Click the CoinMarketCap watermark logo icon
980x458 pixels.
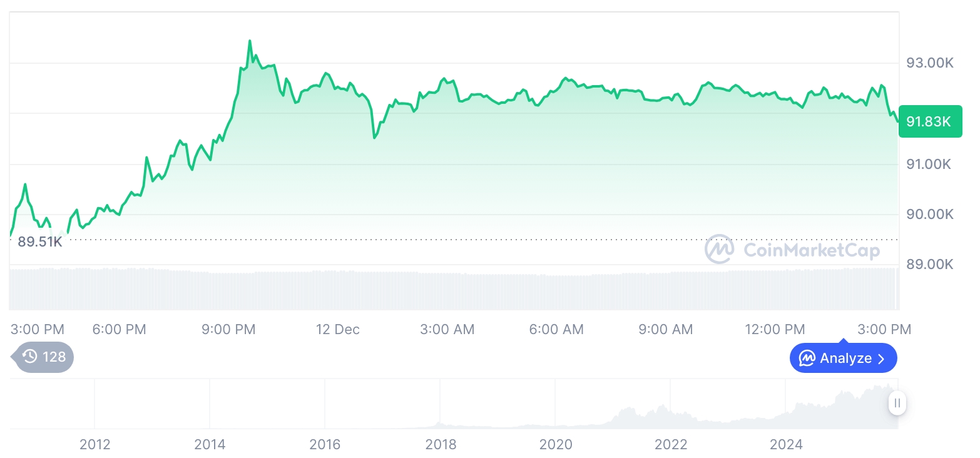720,250
